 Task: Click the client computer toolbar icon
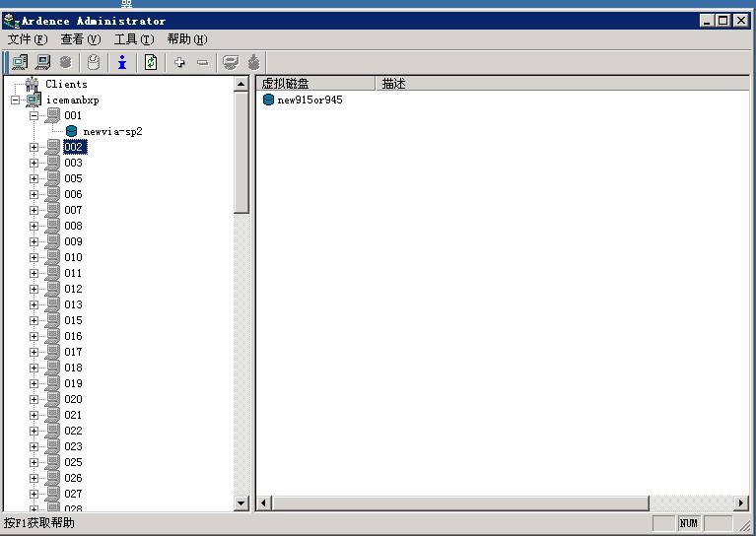[x=43, y=62]
